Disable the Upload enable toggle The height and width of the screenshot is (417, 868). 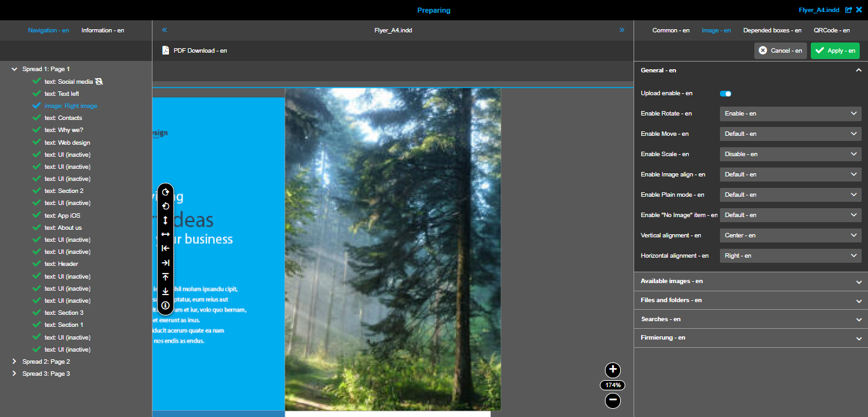coord(726,93)
